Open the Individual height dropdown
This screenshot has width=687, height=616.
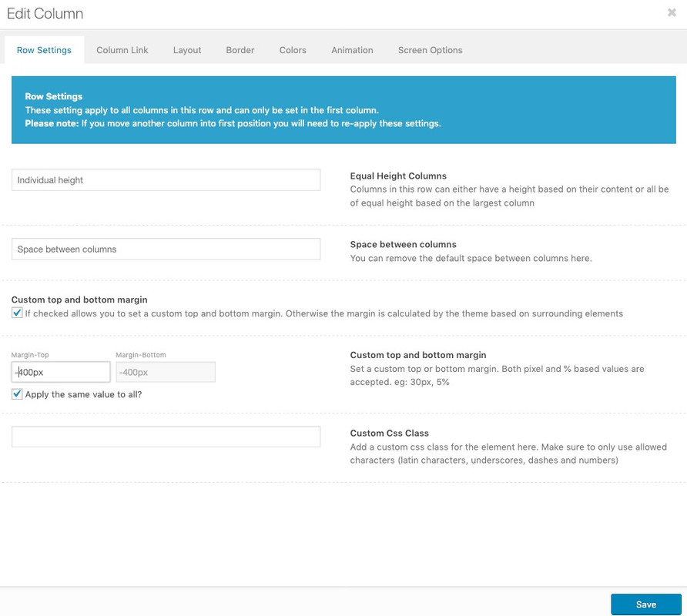[x=166, y=180]
